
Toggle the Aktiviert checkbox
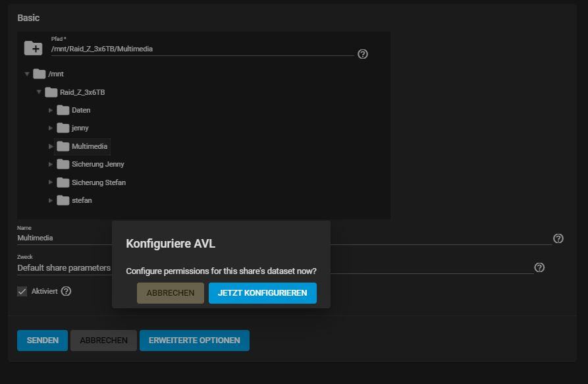coord(22,291)
